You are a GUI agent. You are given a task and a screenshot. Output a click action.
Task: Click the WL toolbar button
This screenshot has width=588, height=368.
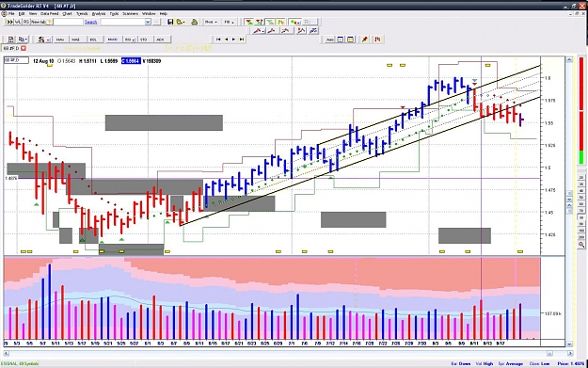[18, 23]
